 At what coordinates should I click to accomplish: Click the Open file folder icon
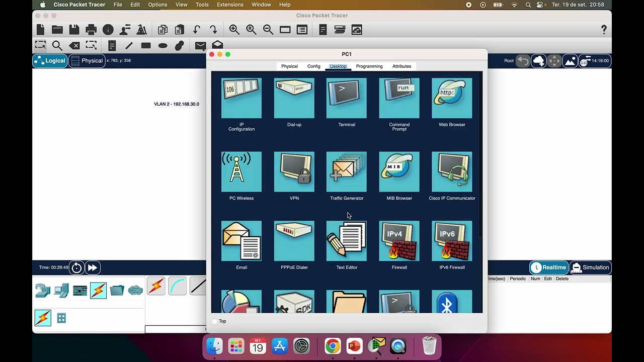(x=57, y=30)
